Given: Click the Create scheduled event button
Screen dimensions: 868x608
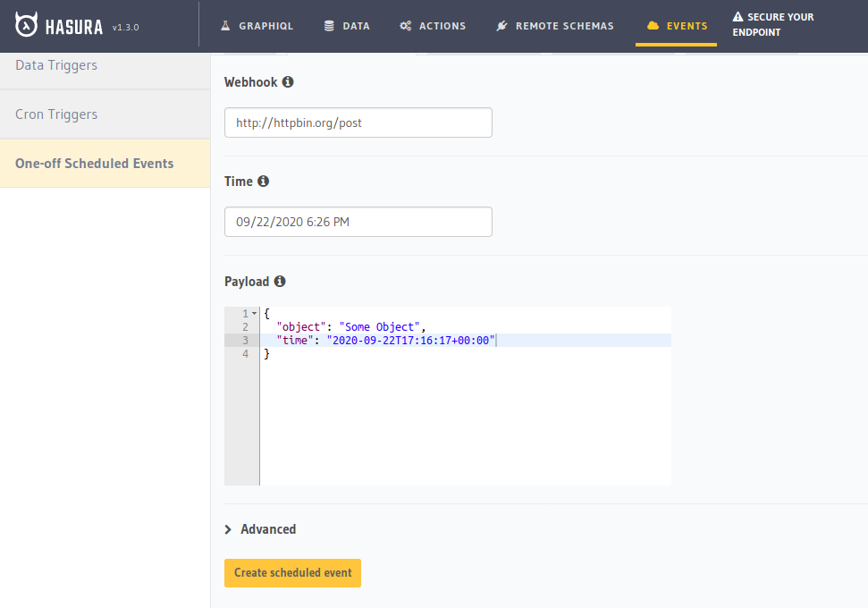Looking at the screenshot, I should click(292, 572).
